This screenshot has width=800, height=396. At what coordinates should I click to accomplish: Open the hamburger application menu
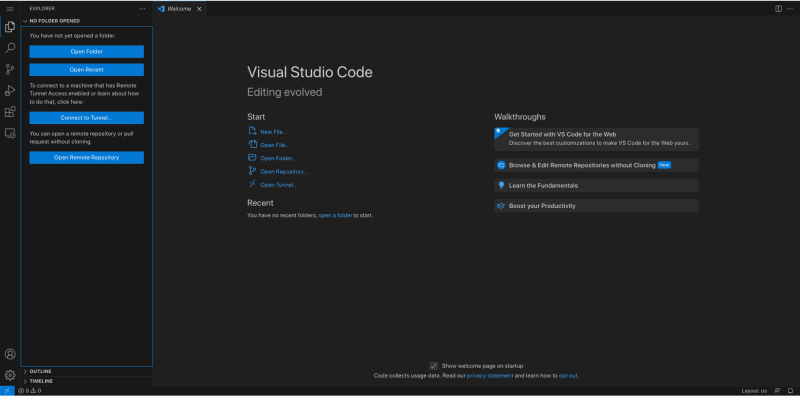10,9
